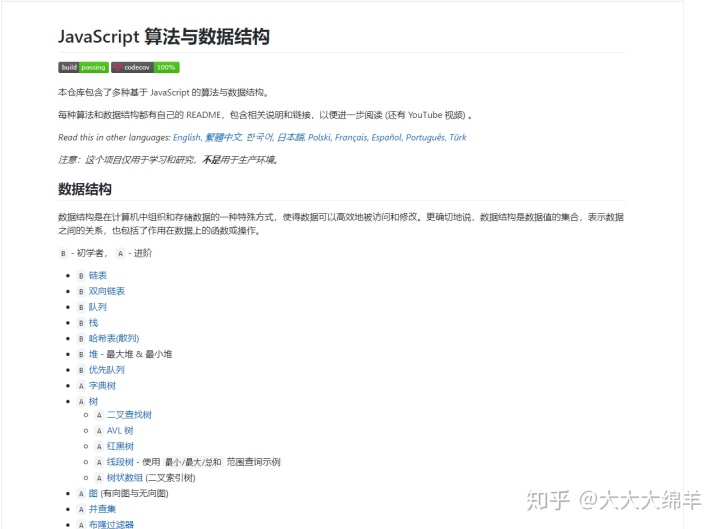Open the 优先队列 link
Screen dimensions: 720x529
(107, 370)
